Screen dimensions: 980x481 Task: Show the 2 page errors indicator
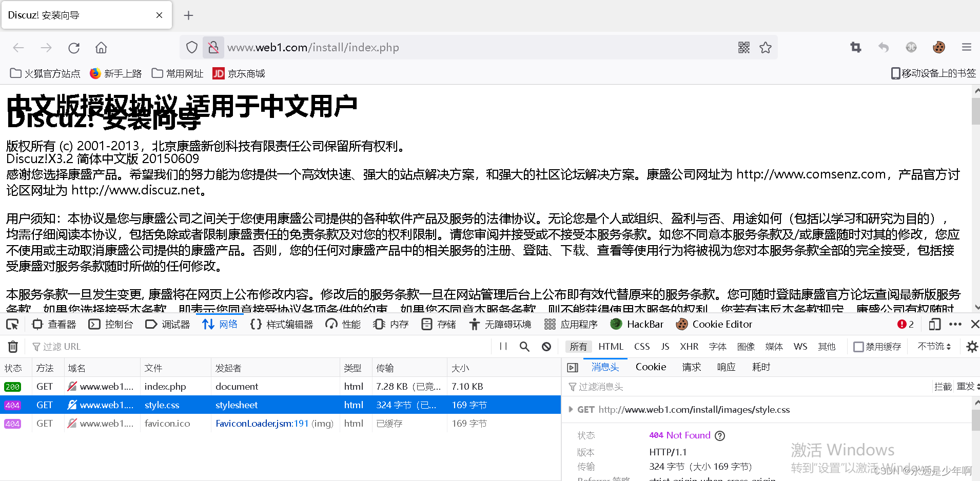(x=906, y=324)
